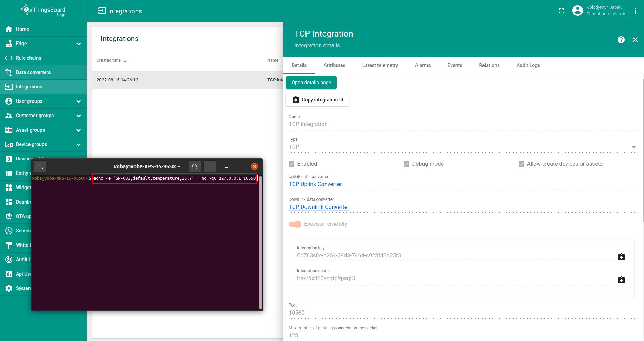Expand the Asset groups chevron
Image resolution: width=644 pixels, height=341 pixels.
coord(79,130)
